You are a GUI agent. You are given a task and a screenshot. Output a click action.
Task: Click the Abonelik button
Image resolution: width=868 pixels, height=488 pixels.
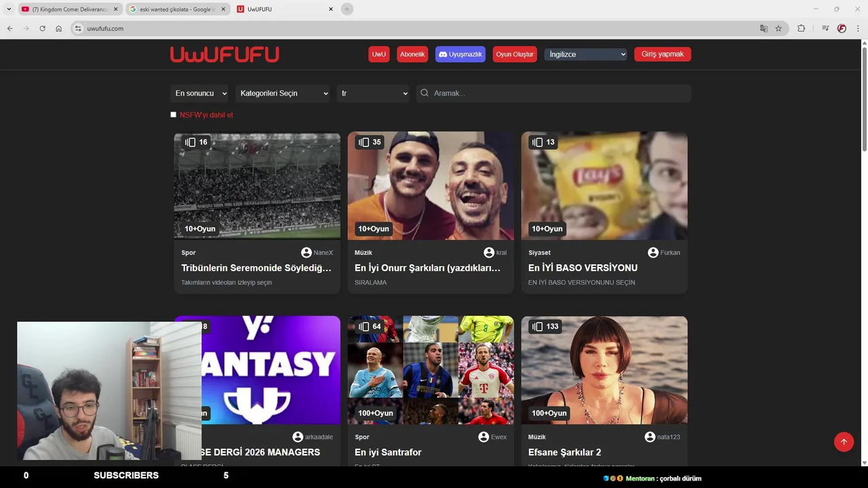pyautogui.click(x=412, y=54)
